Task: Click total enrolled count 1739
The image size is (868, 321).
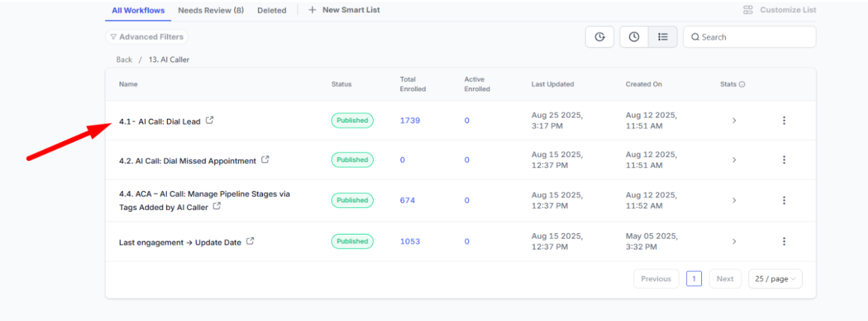Action: [410, 121]
